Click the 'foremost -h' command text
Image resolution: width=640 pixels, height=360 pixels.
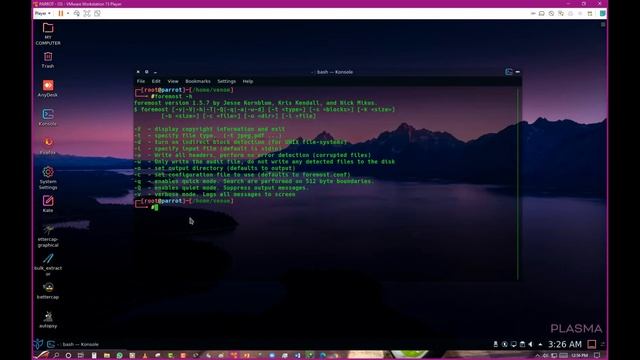(x=173, y=96)
